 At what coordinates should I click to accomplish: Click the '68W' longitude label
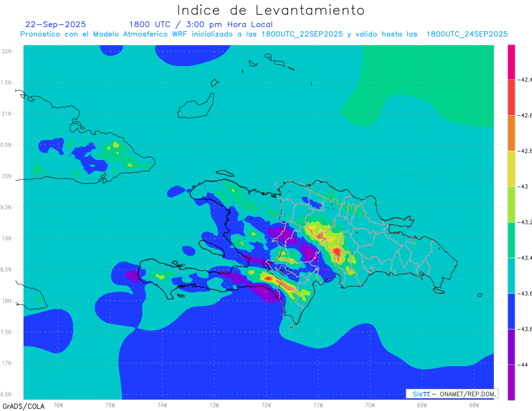coord(474,405)
